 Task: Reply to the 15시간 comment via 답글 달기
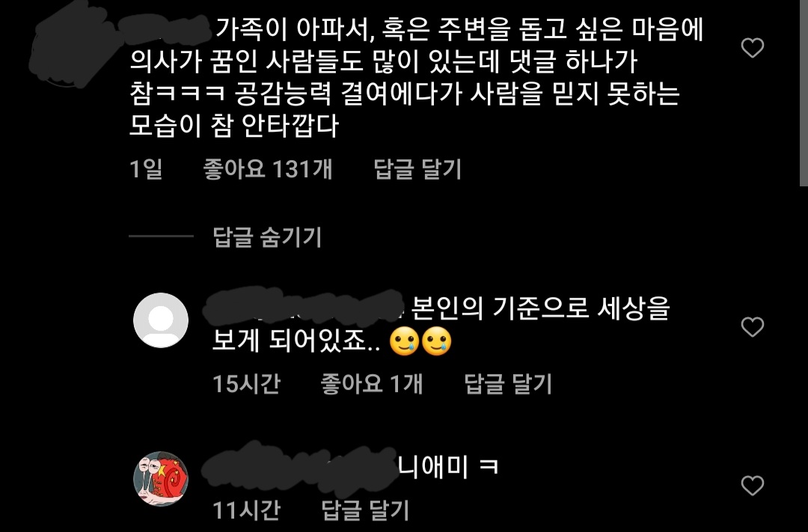point(508,384)
